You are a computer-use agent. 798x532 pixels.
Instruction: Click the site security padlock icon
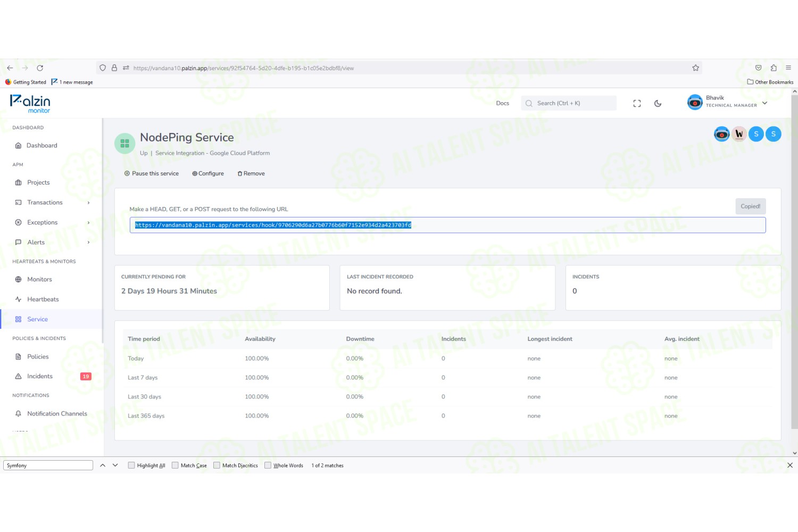coord(114,68)
